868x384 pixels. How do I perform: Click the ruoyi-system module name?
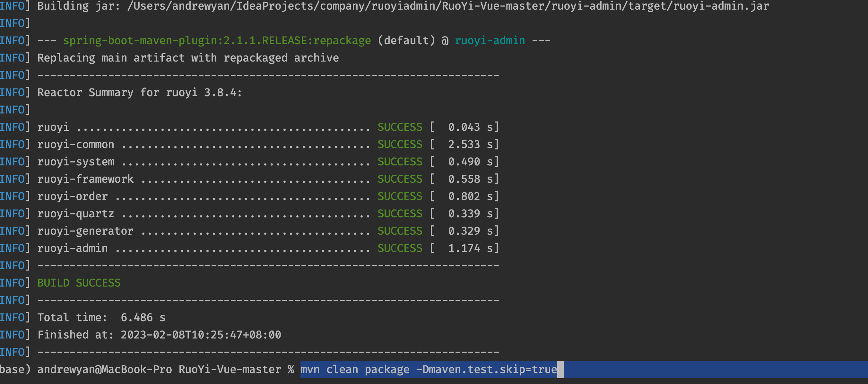[x=76, y=162]
